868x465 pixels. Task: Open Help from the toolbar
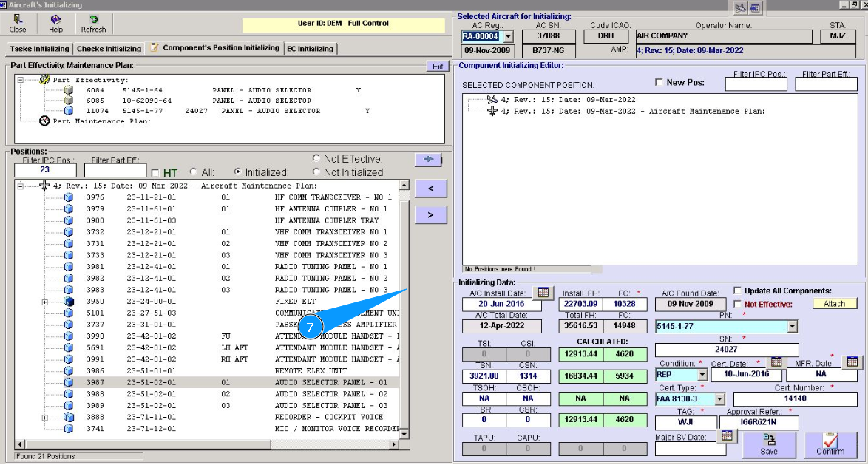pos(55,24)
